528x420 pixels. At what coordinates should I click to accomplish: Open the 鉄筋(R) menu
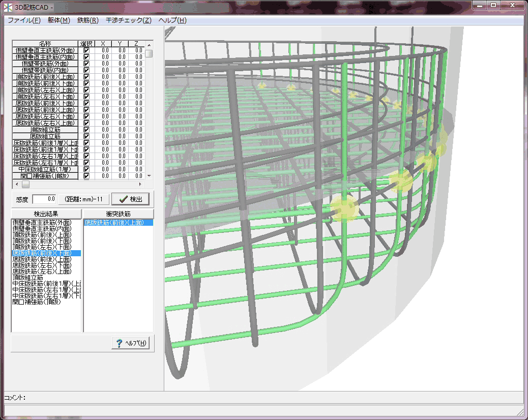pos(88,20)
